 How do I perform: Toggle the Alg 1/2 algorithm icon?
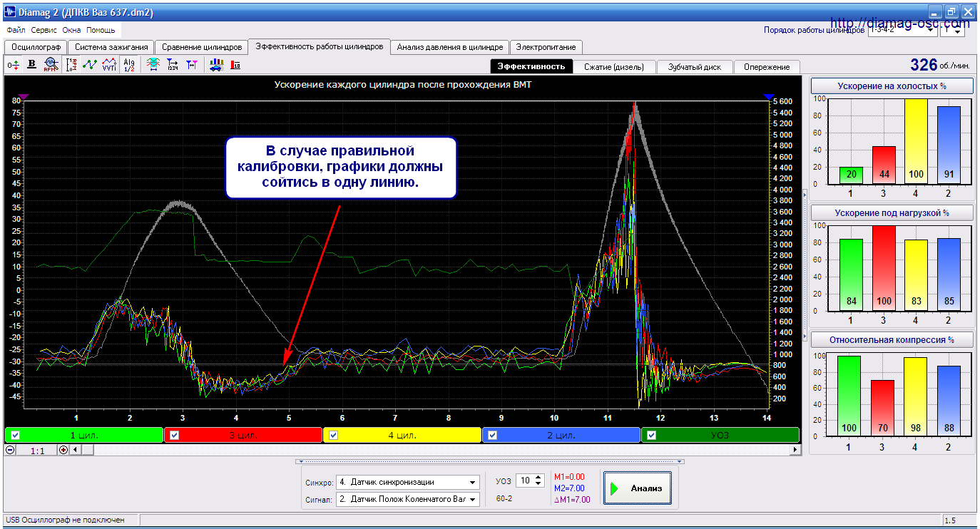pyautogui.click(x=128, y=65)
